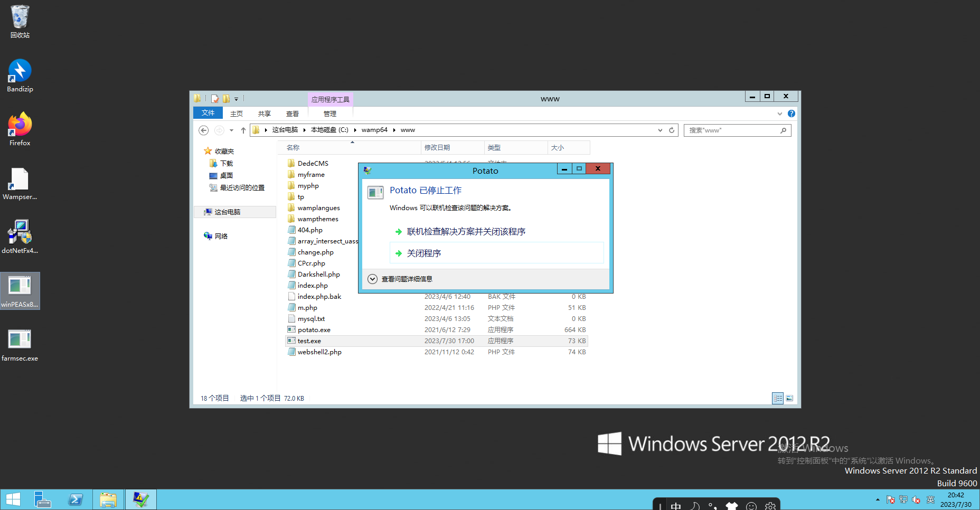Viewport: 980px width, 510px height.
Task: Open the network status tray icon
Action: click(x=903, y=499)
